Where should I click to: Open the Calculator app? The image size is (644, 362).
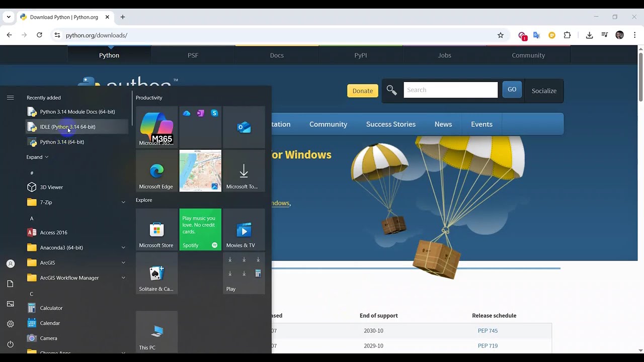[76, 308]
